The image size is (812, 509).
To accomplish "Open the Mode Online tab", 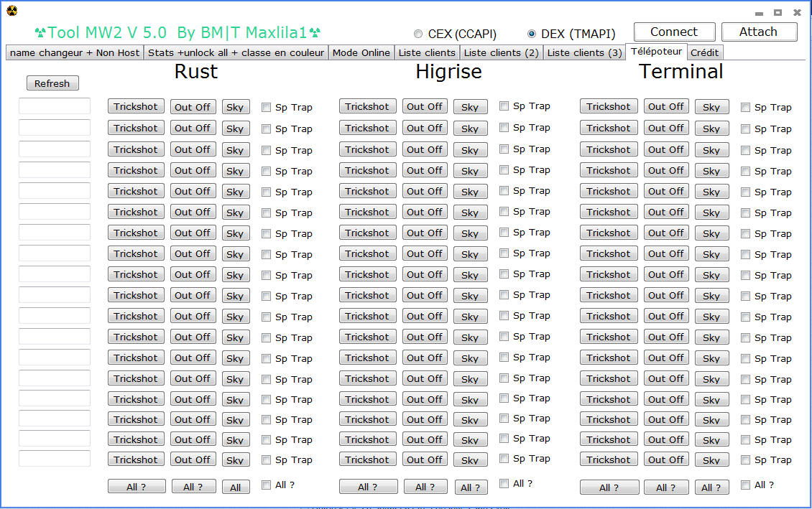I will click(361, 52).
